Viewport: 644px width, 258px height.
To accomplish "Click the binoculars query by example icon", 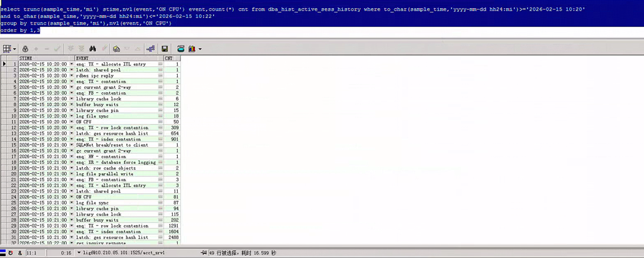I will pyautogui.click(x=93, y=49).
